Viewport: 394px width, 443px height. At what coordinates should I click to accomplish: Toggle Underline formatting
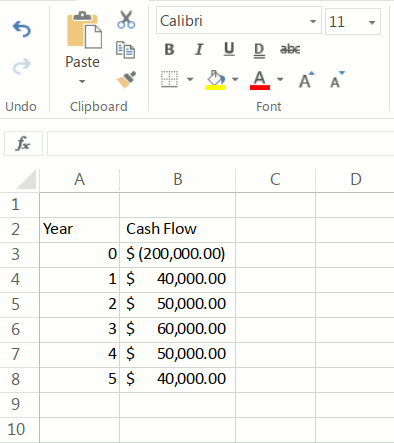(229, 49)
